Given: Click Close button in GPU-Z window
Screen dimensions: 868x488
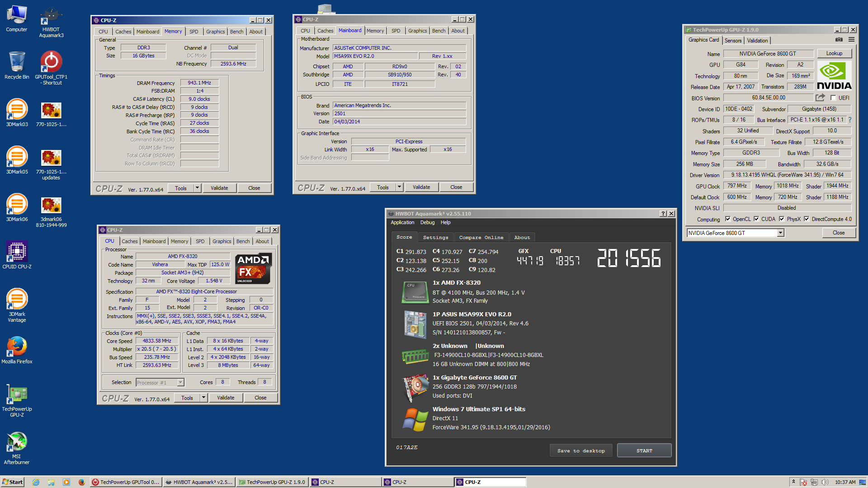Looking at the screenshot, I should tap(839, 233).
